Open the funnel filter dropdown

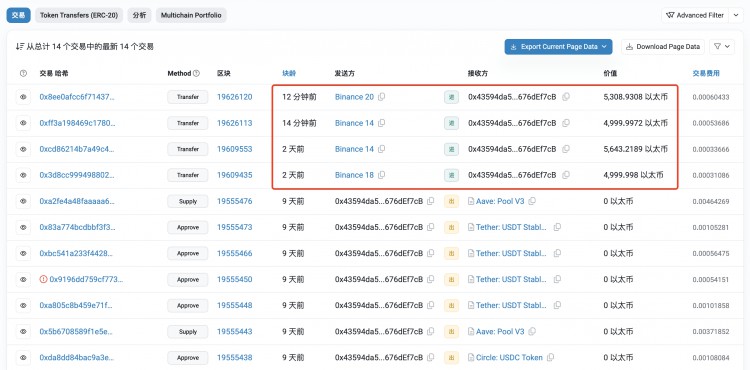click(x=722, y=47)
